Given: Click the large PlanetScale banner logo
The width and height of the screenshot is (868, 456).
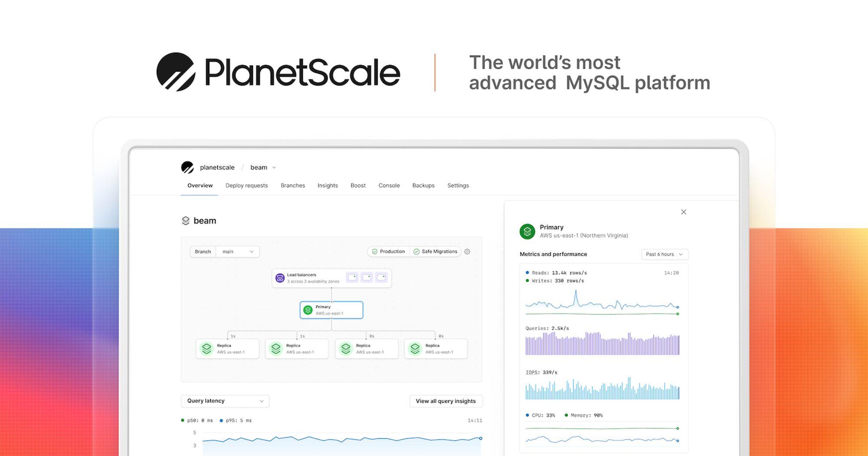Looking at the screenshot, I should [278, 72].
